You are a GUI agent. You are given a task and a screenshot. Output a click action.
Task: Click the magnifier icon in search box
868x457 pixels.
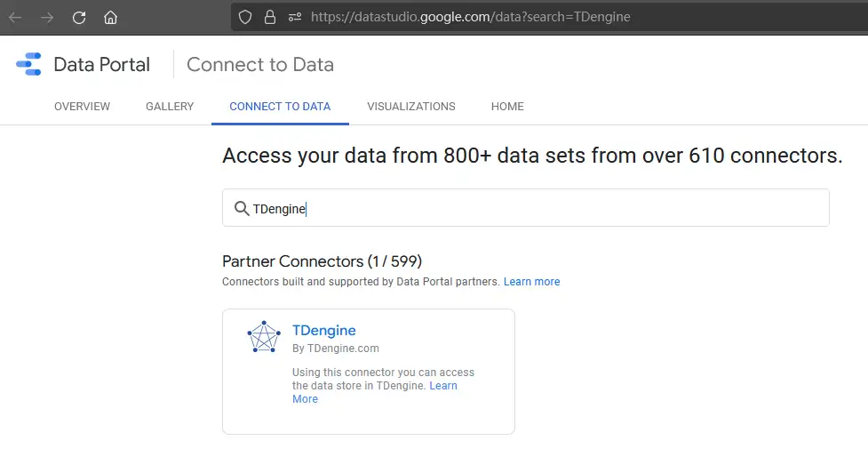pos(241,208)
